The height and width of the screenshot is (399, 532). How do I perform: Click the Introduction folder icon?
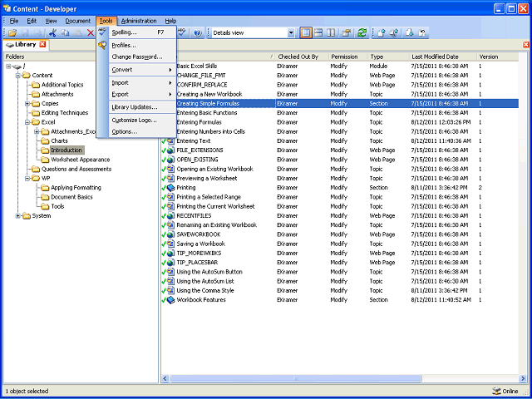coord(45,150)
